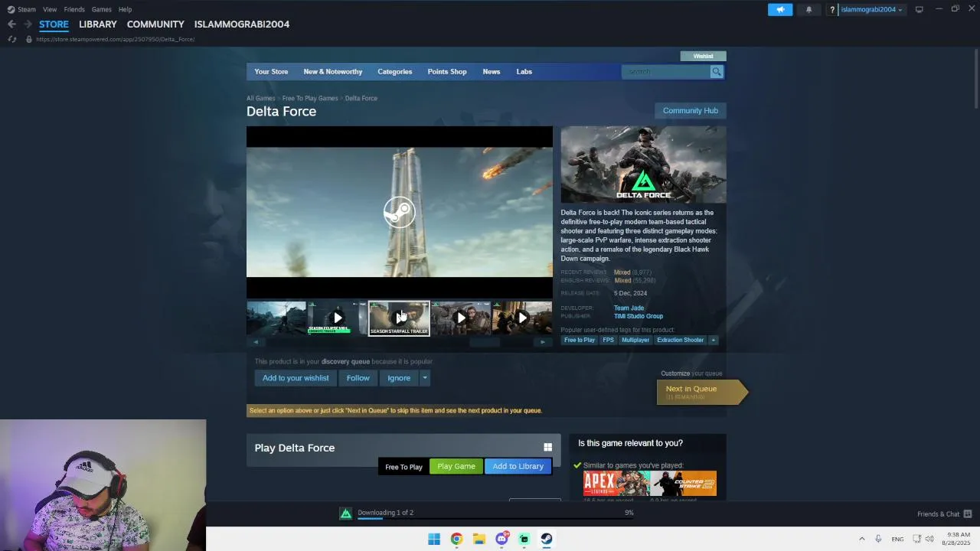Click in the store search field
This screenshot has width=980, height=551.
click(x=667, y=71)
